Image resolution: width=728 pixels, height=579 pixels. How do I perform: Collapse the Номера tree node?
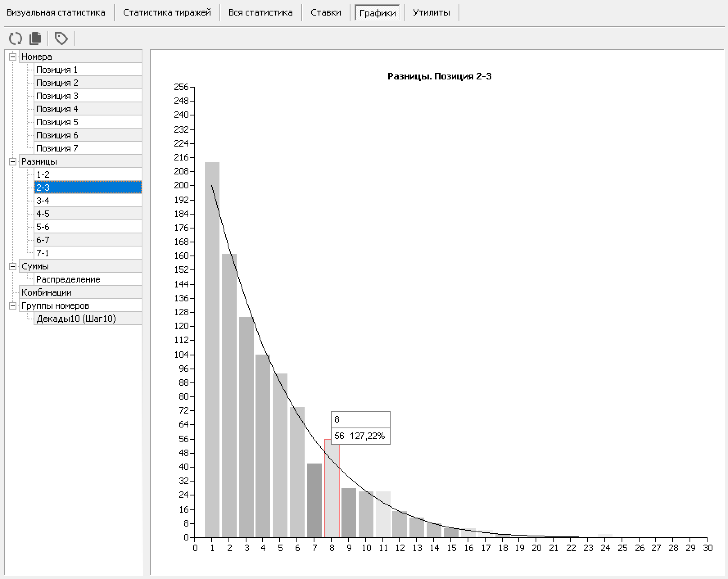(x=13, y=57)
